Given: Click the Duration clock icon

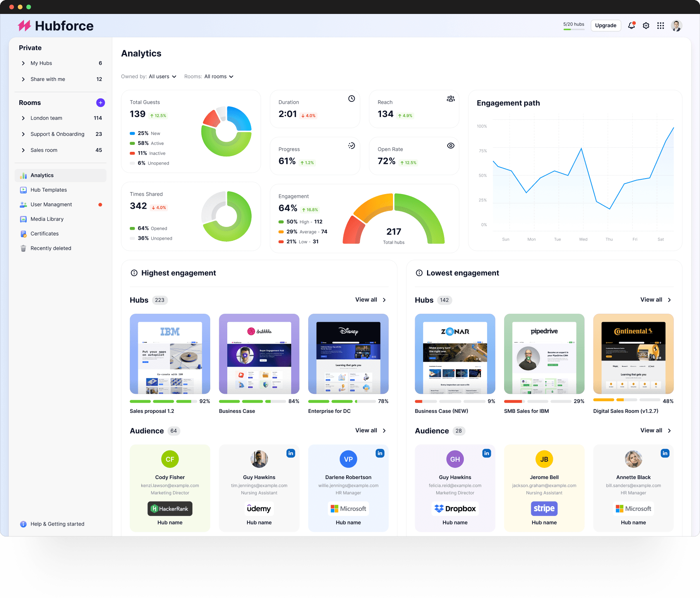Looking at the screenshot, I should pyautogui.click(x=352, y=99).
